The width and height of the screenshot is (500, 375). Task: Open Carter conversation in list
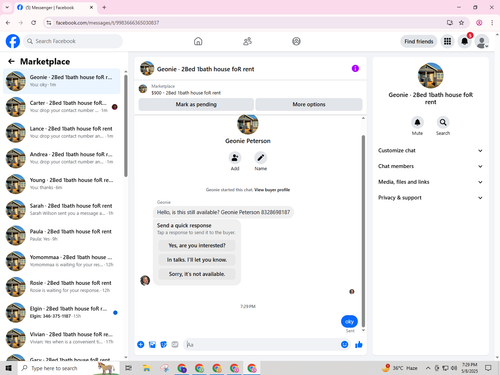pos(62,107)
